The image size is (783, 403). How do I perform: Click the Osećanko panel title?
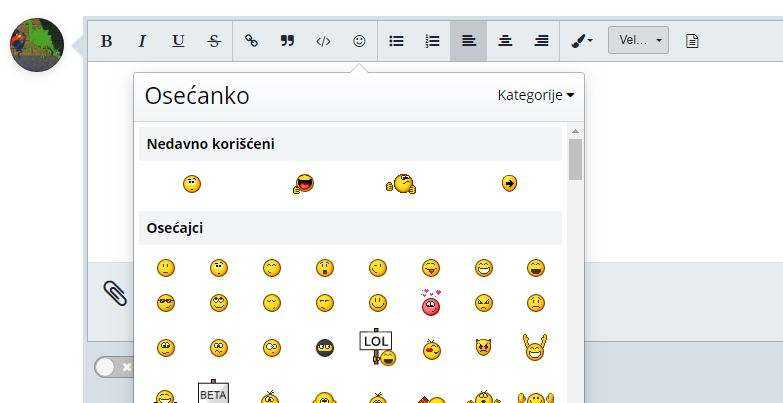pyautogui.click(x=197, y=95)
